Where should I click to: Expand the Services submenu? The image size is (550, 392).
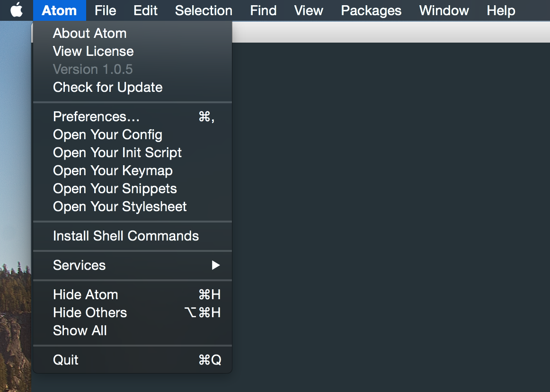tap(133, 265)
